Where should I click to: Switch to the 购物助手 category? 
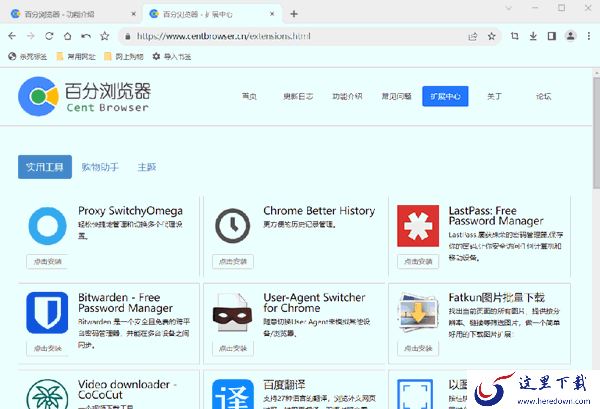tap(100, 167)
